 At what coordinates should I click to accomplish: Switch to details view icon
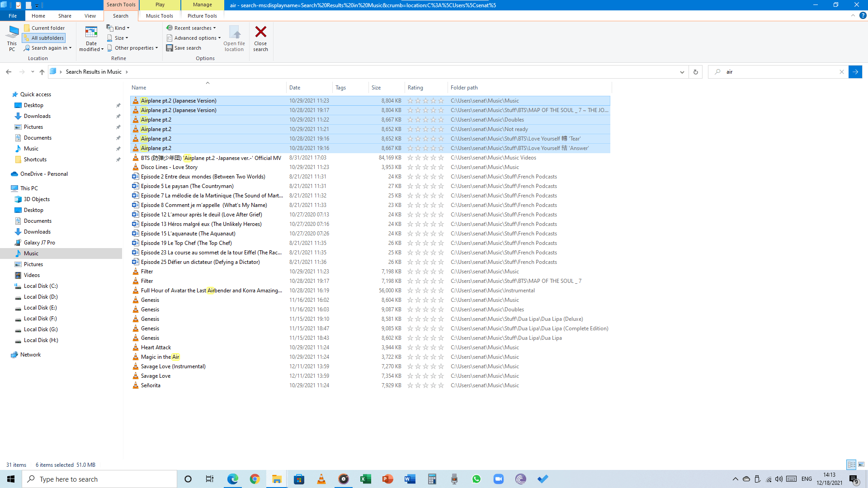[851, 465]
